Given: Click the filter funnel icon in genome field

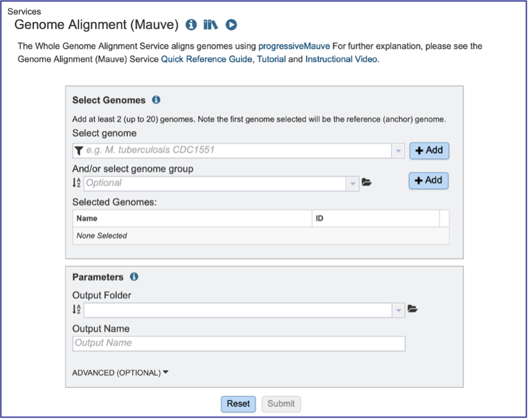Looking at the screenshot, I should click(x=79, y=151).
